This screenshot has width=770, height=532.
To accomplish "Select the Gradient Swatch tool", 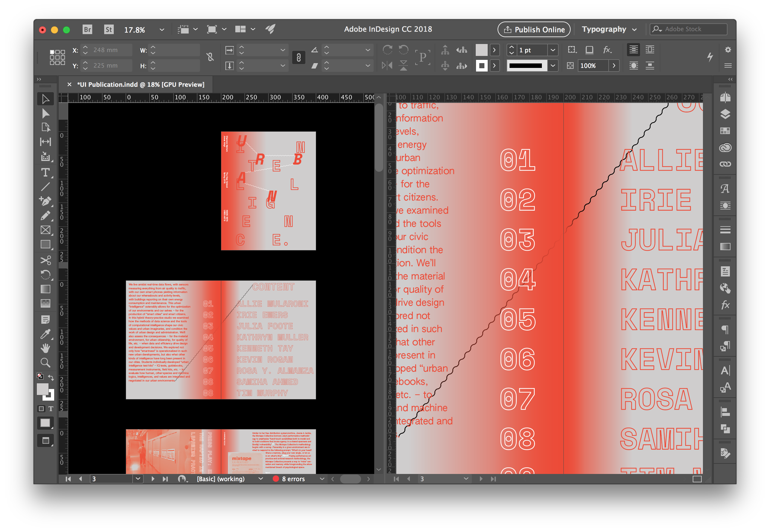I will click(46, 289).
